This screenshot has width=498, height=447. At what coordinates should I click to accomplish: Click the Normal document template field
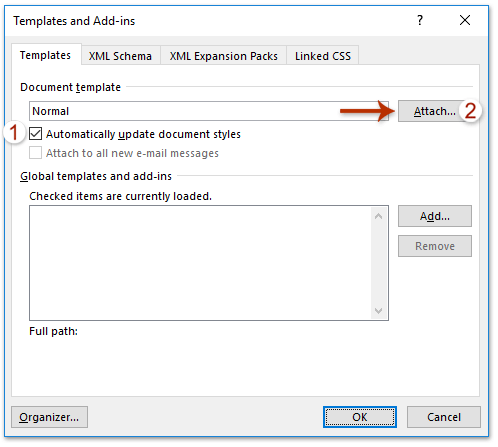[x=209, y=111]
